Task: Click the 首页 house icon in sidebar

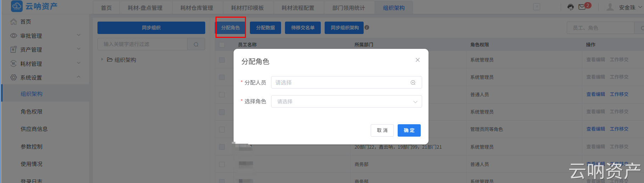Action: tap(13, 22)
